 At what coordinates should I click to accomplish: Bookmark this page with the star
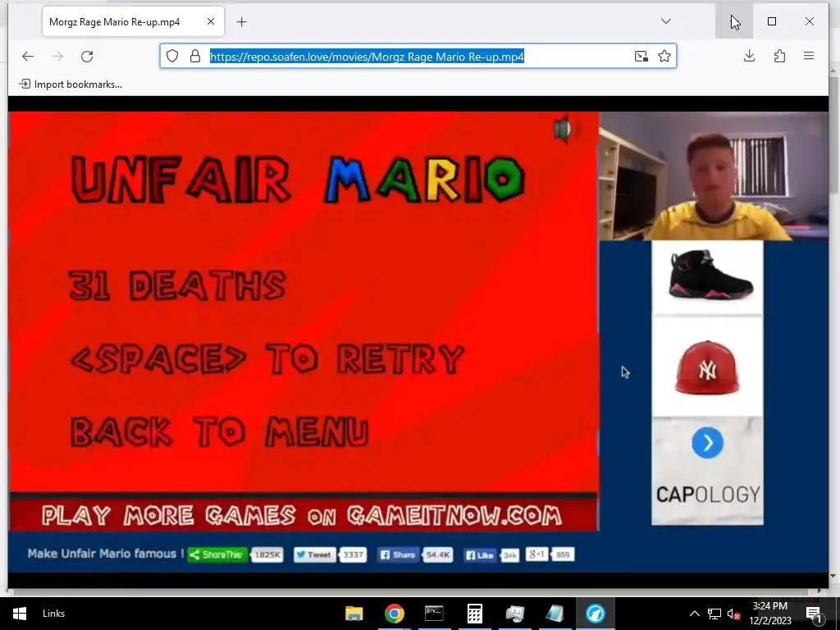coord(664,57)
